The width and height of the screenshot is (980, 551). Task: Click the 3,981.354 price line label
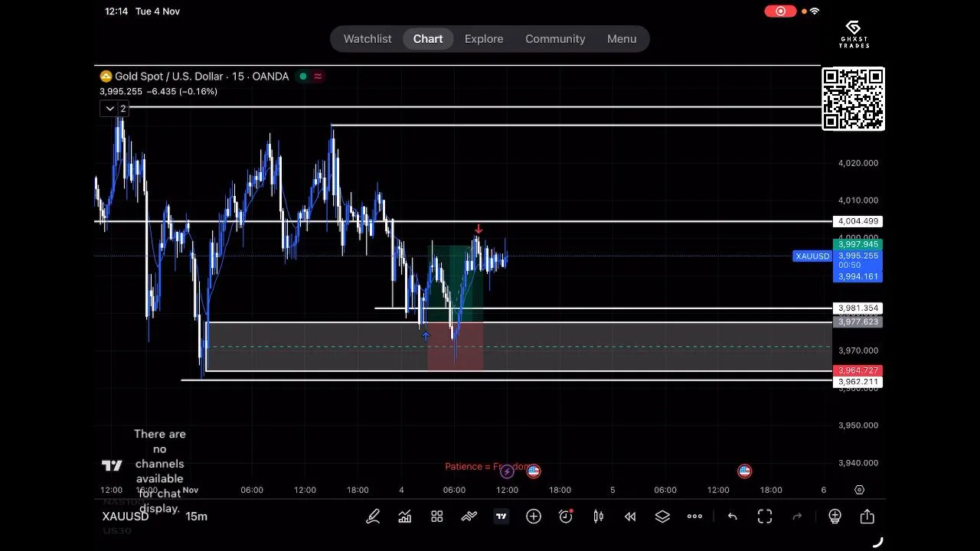point(857,308)
